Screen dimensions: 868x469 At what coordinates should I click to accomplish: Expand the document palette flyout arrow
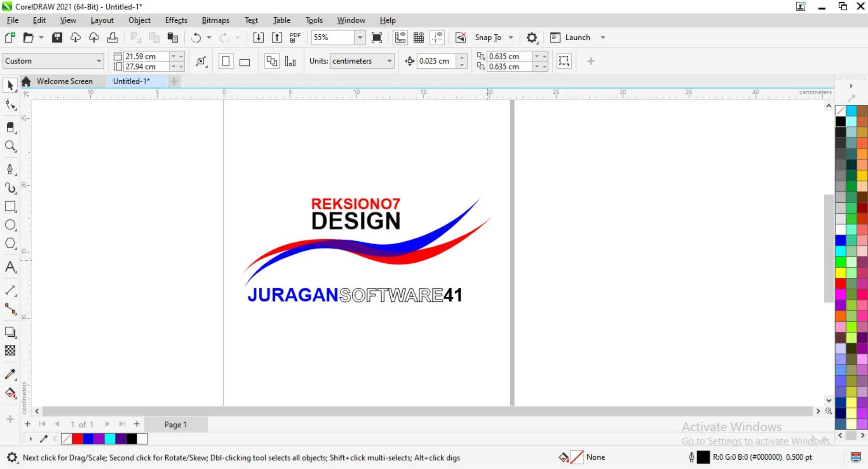(x=31, y=439)
